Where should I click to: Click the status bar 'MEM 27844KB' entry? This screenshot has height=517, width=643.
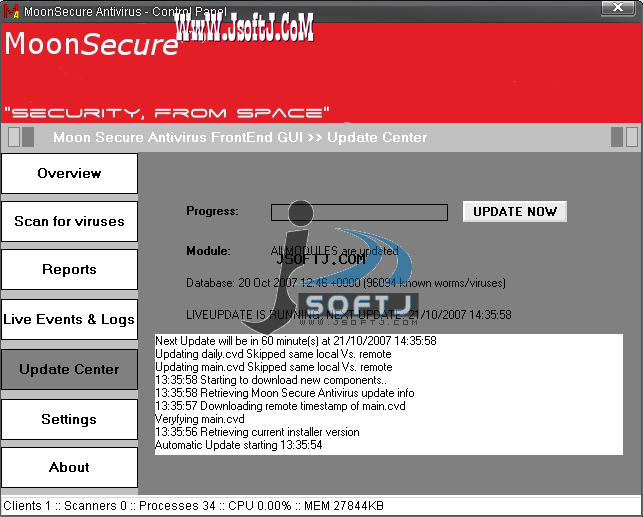click(344, 506)
